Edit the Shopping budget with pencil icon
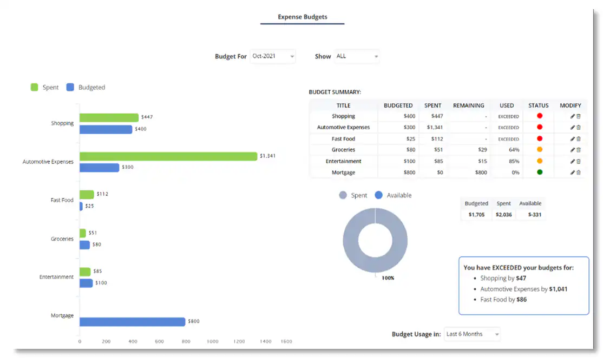This screenshot has height=364, width=603. click(573, 116)
